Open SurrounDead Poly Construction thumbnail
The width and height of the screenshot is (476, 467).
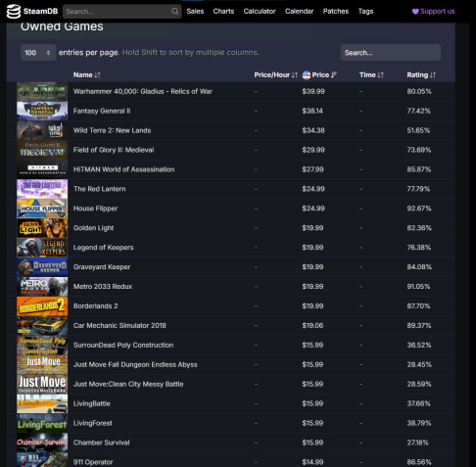click(x=42, y=345)
